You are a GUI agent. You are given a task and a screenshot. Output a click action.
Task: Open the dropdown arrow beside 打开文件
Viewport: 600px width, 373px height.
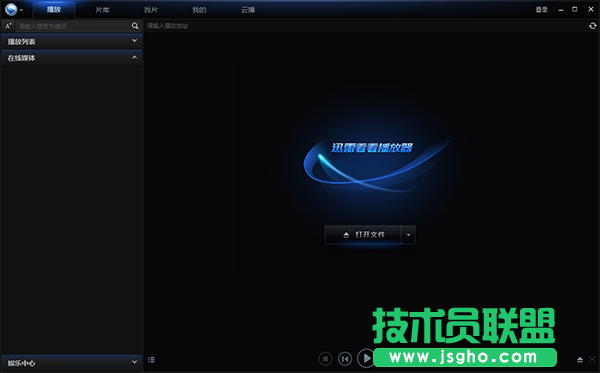click(408, 235)
